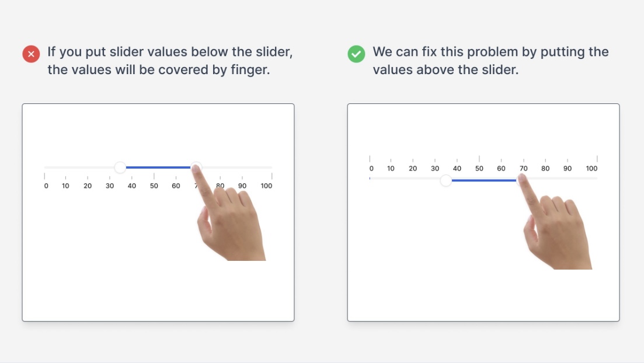Image resolution: width=644 pixels, height=363 pixels.
Task: Click the "100" label above the right slider
Action: coord(591,169)
